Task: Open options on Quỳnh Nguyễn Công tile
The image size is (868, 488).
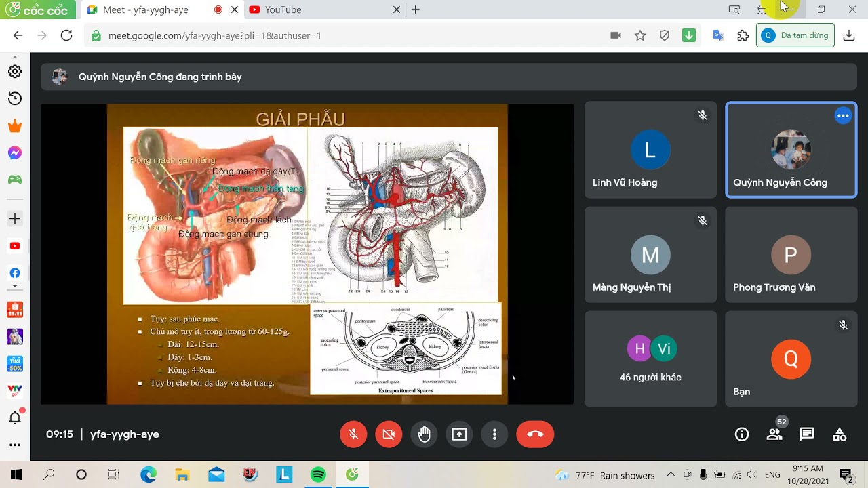Action: click(x=843, y=116)
